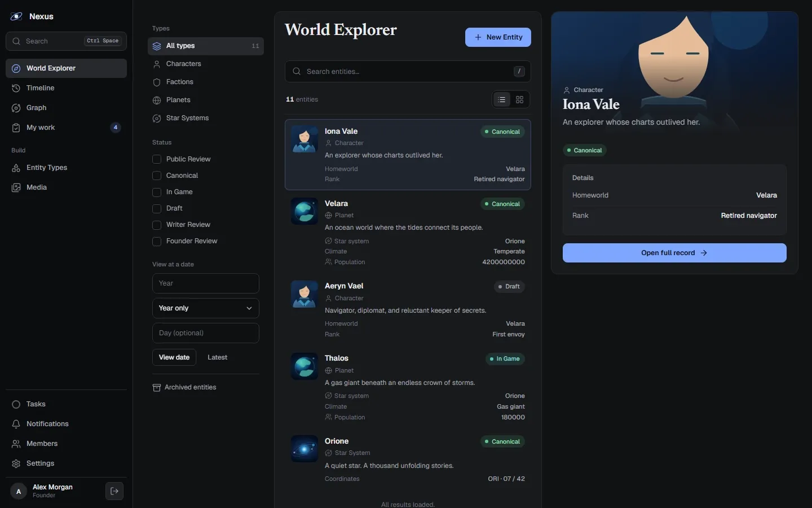This screenshot has width=812, height=508.
Task: Open the World Explorer compass icon
Action: point(16,68)
